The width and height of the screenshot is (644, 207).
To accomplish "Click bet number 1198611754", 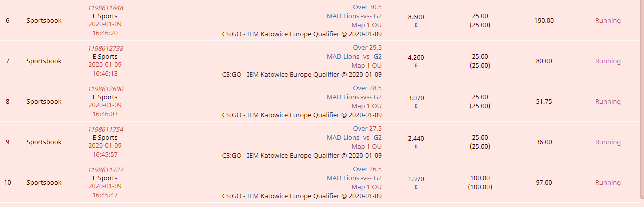I will [105, 129].
